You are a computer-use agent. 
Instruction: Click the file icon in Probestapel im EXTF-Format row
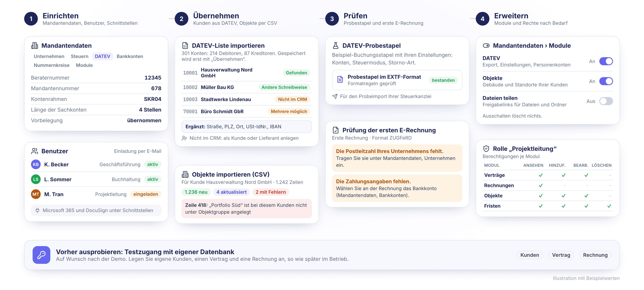coord(340,80)
